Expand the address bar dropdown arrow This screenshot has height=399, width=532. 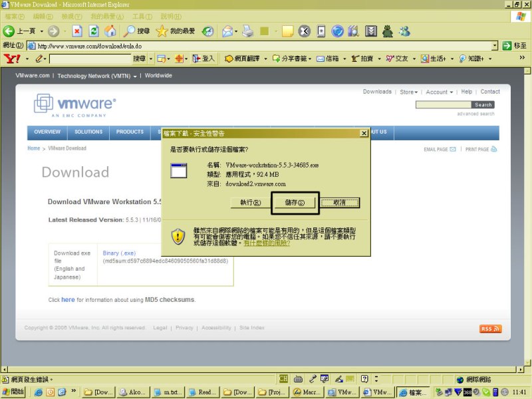click(x=495, y=46)
